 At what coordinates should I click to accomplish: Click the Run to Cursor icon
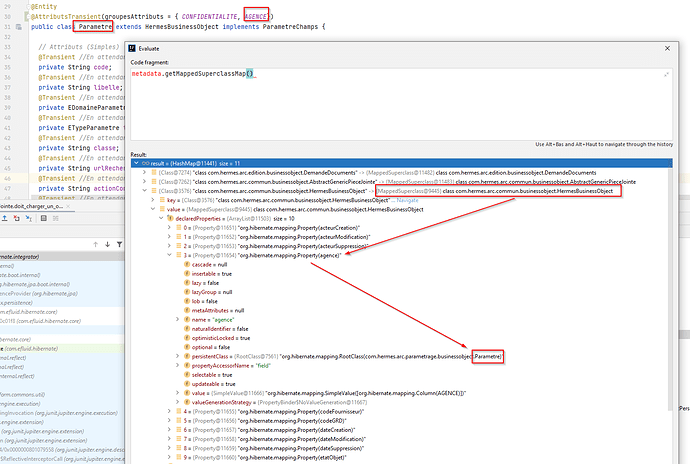tap(29, 218)
